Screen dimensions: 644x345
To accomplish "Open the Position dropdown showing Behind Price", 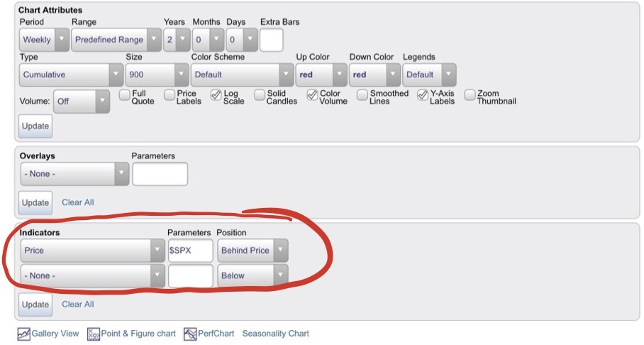I will (x=252, y=251).
